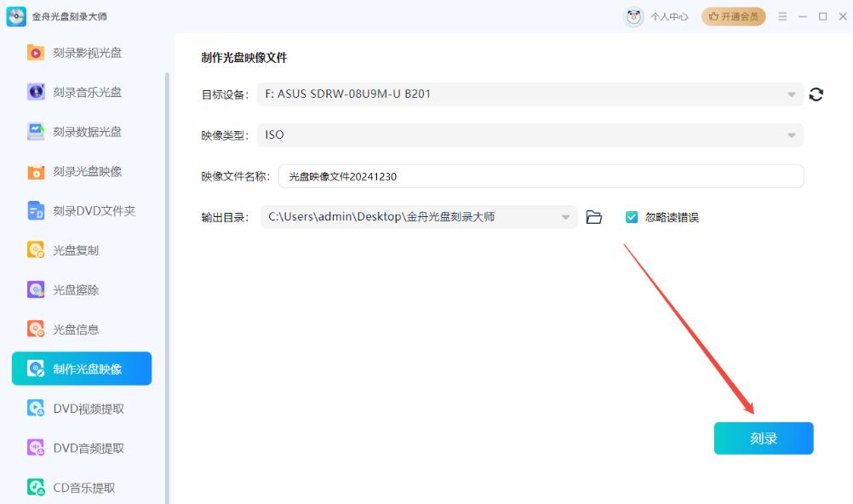Expand the 目标设备 dropdown
Image resolution: width=853 pixels, height=504 pixels.
click(x=791, y=94)
